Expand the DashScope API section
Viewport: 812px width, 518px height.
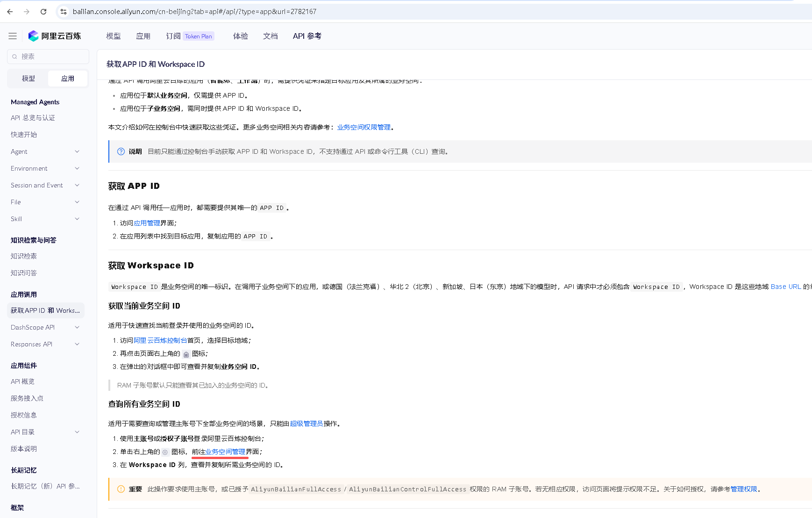click(x=77, y=327)
